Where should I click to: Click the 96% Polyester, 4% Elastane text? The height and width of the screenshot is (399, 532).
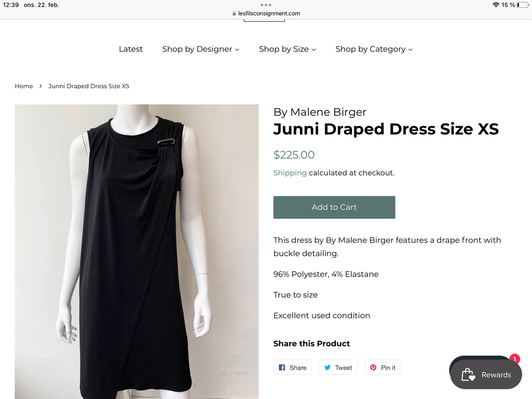coord(326,274)
